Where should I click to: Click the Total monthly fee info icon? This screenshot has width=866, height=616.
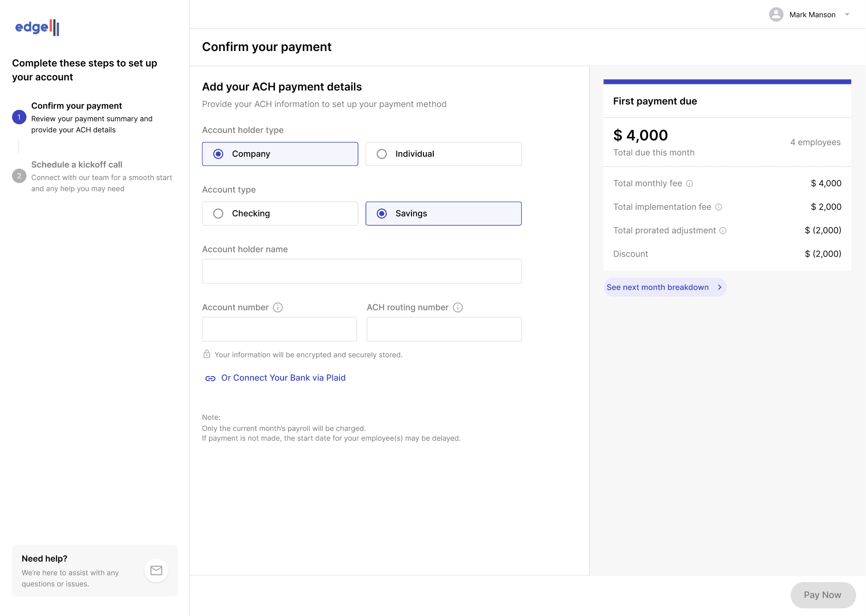[x=690, y=184]
